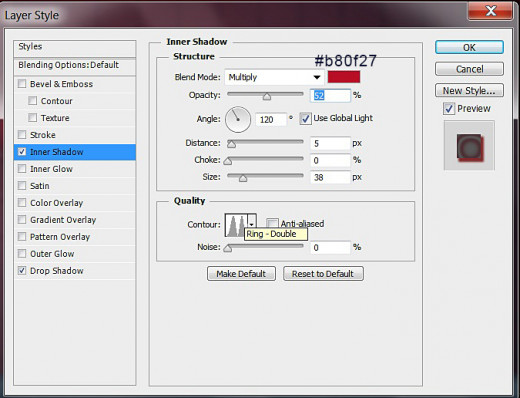This screenshot has width=520, height=398.
Task: Open the Inner Glow settings row
Action: point(75,169)
